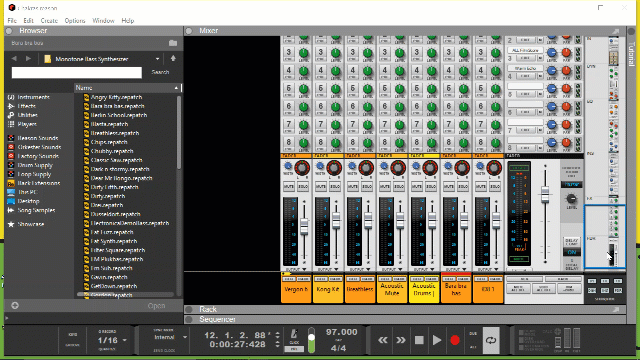Toggle the Loop button in transport
The image size is (640, 360).
tap(491, 340)
